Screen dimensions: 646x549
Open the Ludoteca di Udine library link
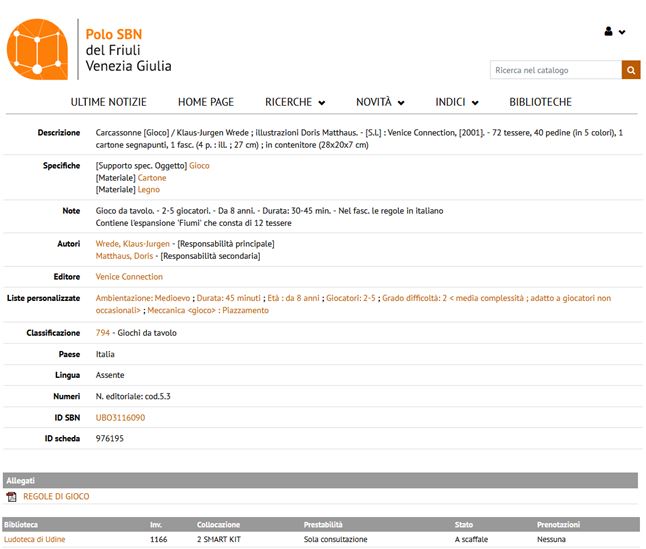35,540
